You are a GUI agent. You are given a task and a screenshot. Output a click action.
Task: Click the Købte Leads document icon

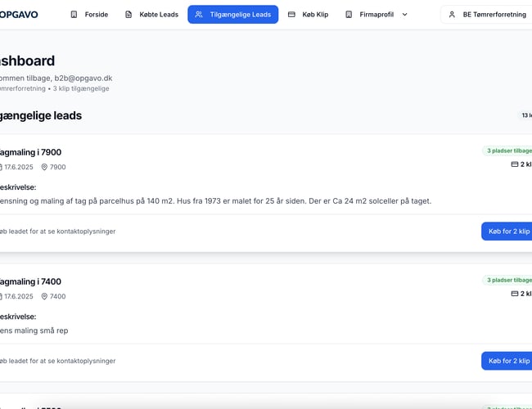coord(128,15)
